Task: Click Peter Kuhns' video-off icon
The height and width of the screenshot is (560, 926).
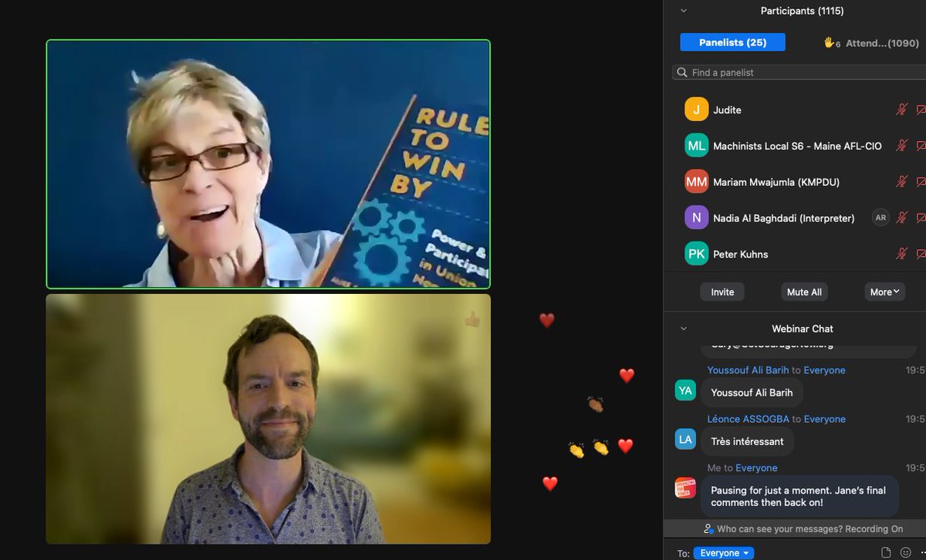Action: pos(921,254)
